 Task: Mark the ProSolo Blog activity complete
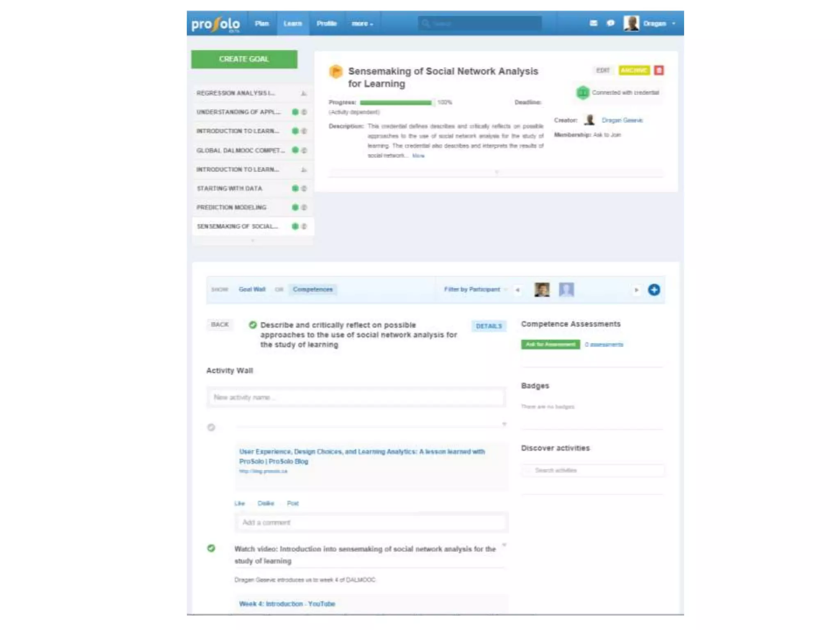[x=211, y=427]
